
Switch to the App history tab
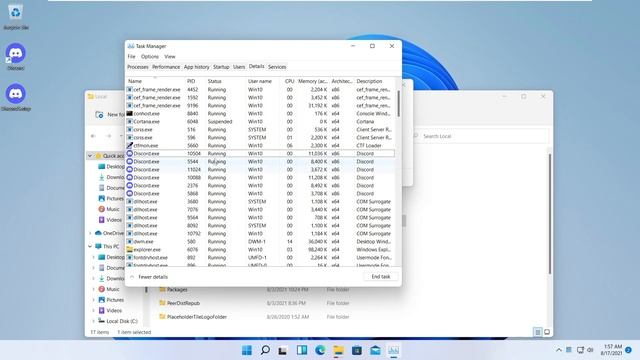click(x=196, y=67)
